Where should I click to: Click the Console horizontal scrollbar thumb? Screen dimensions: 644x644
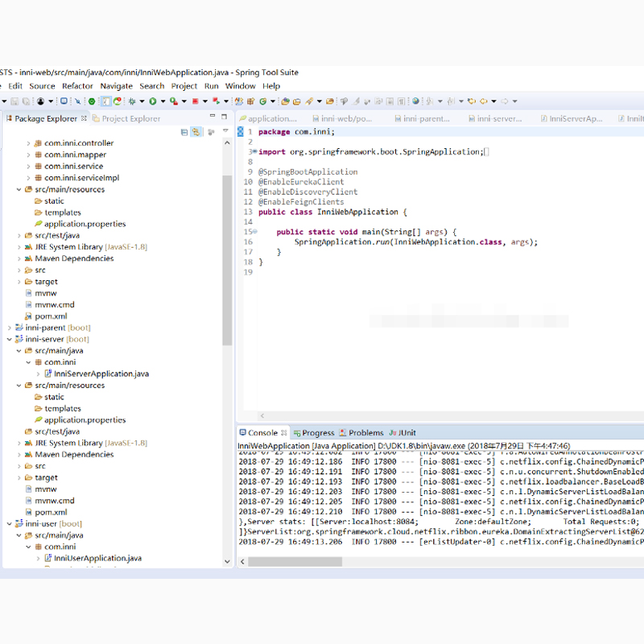295,561
